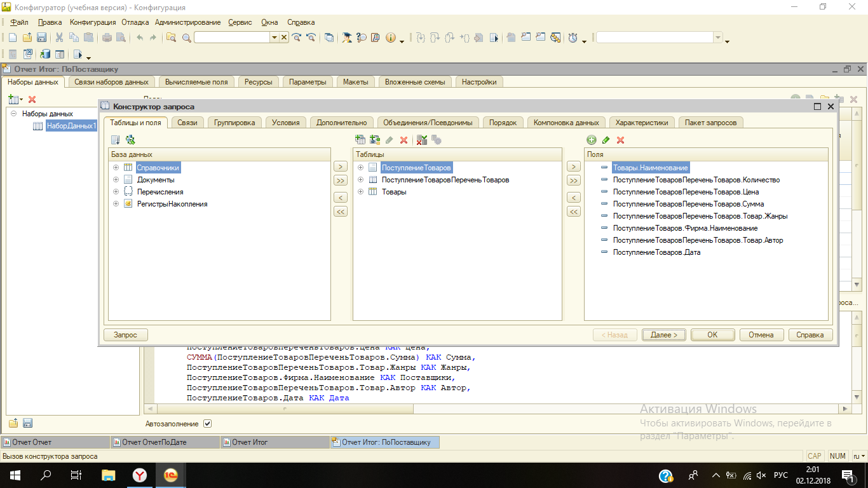The width and height of the screenshot is (868, 488).
Task: Click the red delete table icon above Таблицы
Action: tap(403, 140)
